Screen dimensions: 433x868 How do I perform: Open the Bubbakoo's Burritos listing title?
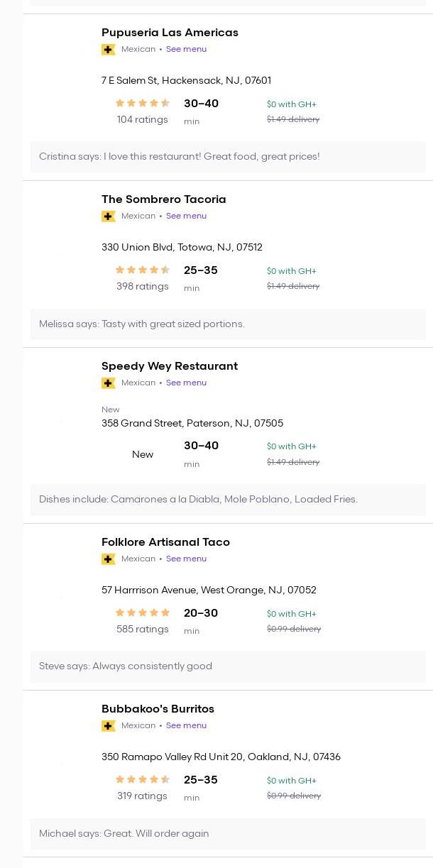click(x=158, y=709)
